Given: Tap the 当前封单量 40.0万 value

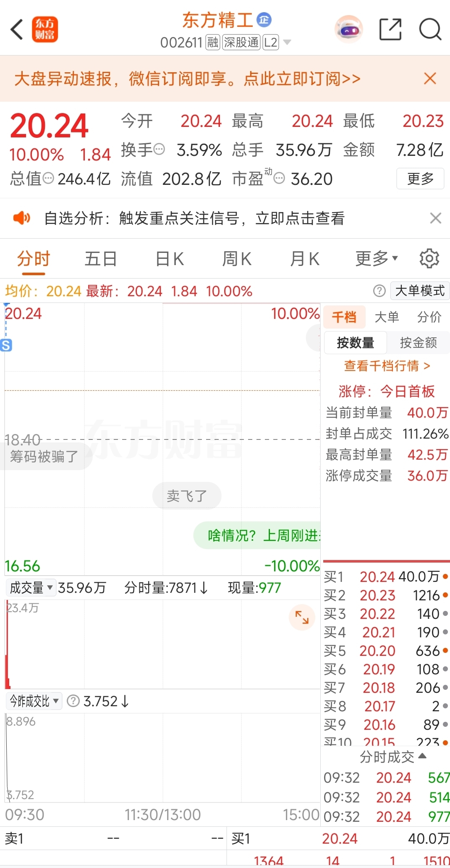Looking at the screenshot, I should click(x=427, y=413).
